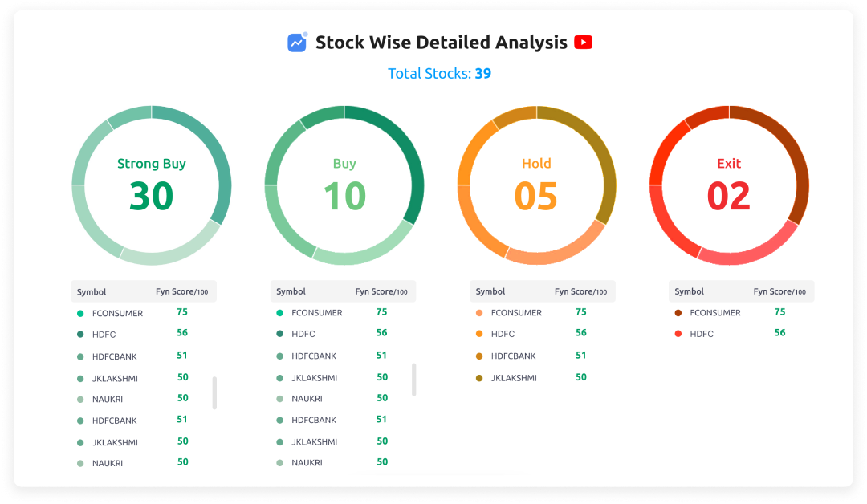Click score 75 in the Buy table
Image resolution: width=867 pixels, height=504 pixels.
click(381, 311)
